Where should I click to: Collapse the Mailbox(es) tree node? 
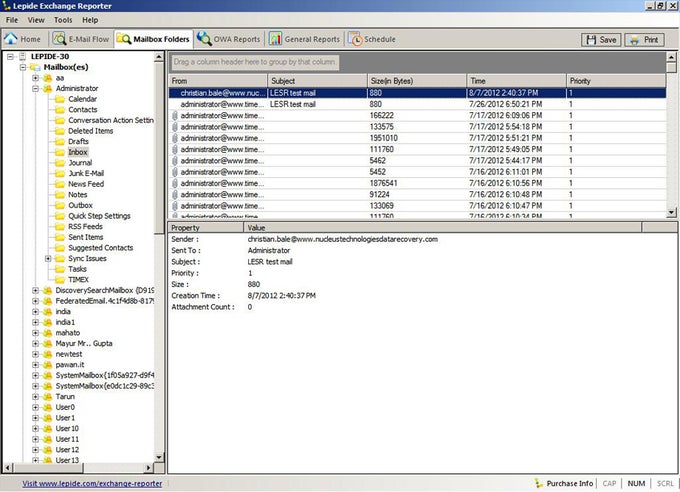[x=23, y=67]
